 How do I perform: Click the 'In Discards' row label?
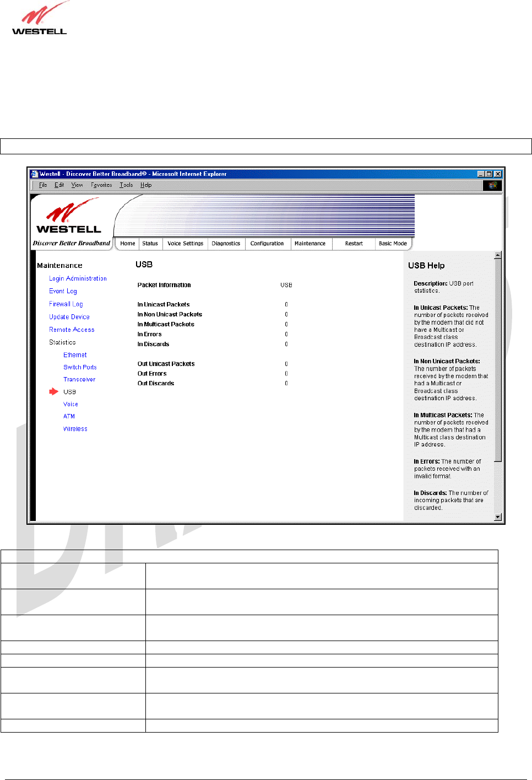click(153, 345)
